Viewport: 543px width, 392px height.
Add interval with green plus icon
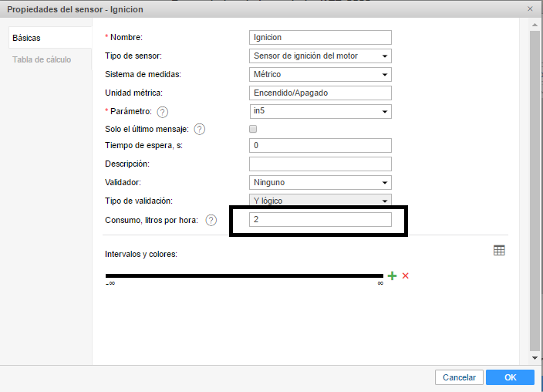[392, 275]
